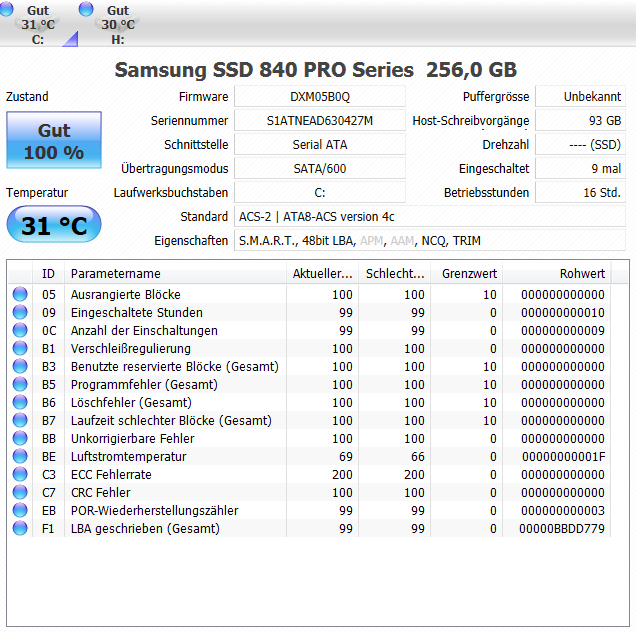Click the Schlecht... column header
This screenshot has width=636, height=632.
click(x=395, y=273)
